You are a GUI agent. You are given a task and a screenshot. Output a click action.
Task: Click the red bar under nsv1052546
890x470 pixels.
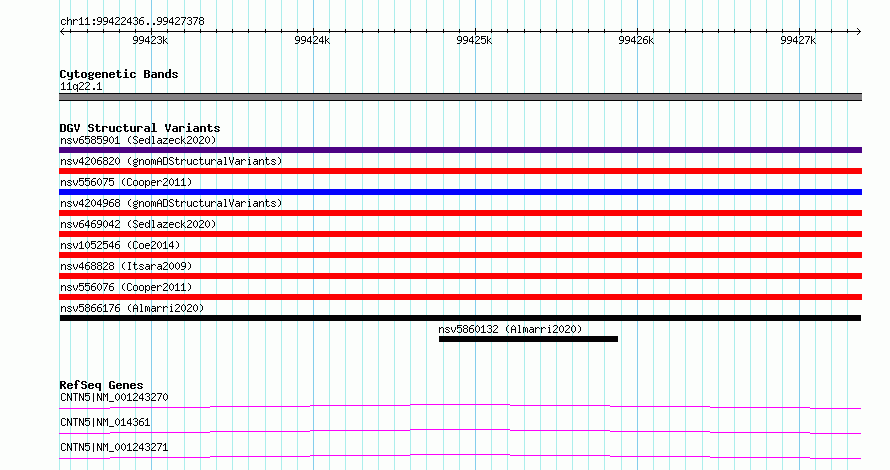click(460, 255)
